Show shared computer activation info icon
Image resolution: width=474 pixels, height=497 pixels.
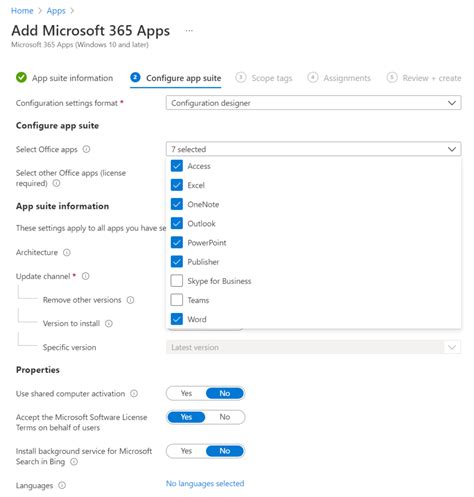click(x=134, y=394)
